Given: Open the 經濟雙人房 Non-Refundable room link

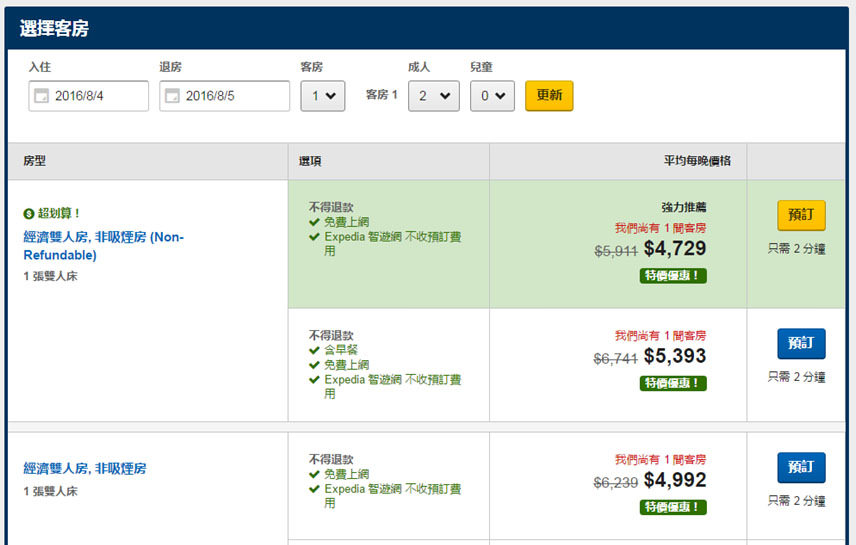Looking at the screenshot, I should click(103, 246).
